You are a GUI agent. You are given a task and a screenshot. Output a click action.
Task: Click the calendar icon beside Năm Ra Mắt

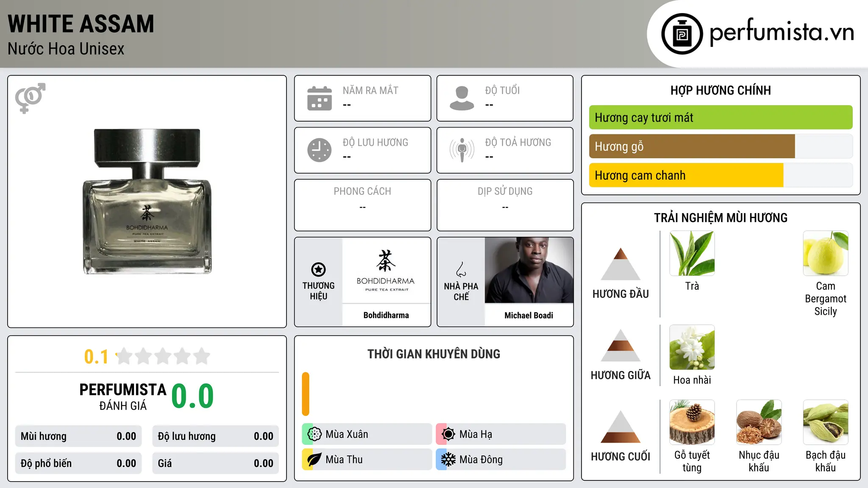click(x=320, y=98)
